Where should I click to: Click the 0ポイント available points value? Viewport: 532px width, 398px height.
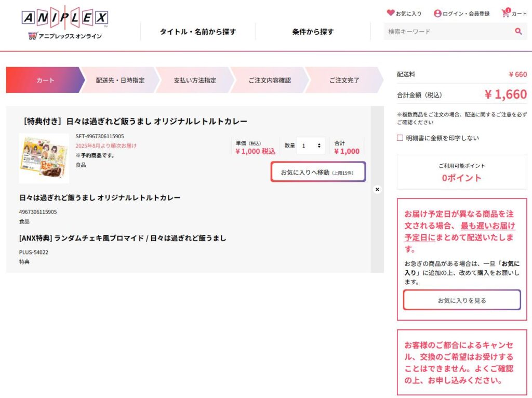[461, 178]
